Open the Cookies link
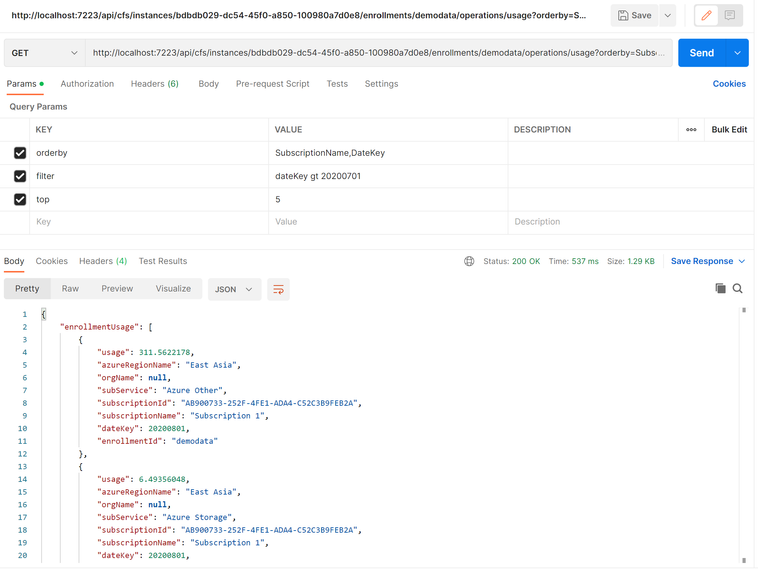Screen dimensions: 758x571 729,84
